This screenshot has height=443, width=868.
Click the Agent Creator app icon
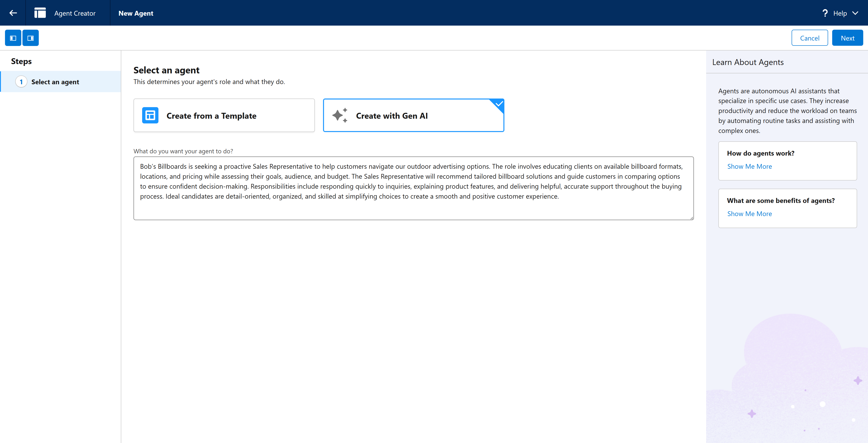click(x=40, y=13)
